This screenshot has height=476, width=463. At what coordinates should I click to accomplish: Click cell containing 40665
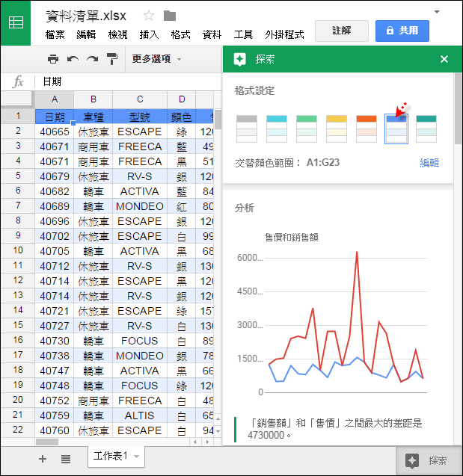[55, 132]
